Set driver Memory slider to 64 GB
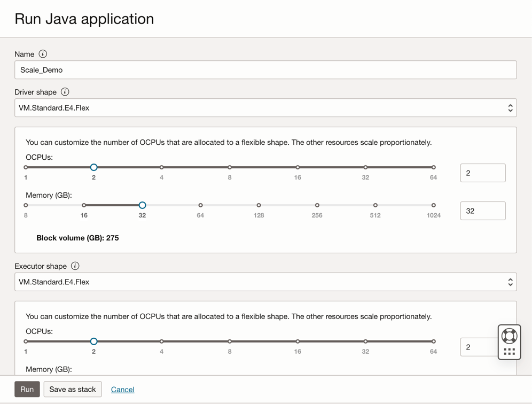The image size is (532, 404). pos(200,205)
